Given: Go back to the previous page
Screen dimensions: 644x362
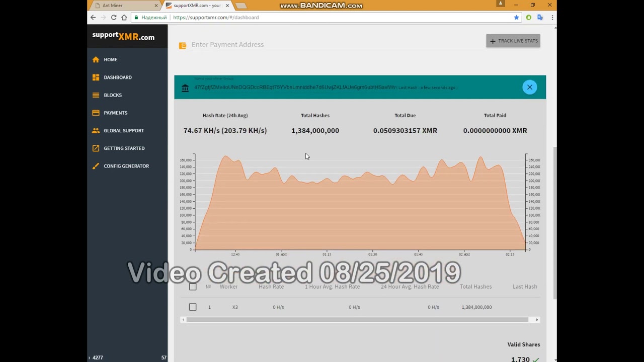Looking at the screenshot, I should coord(93,17).
